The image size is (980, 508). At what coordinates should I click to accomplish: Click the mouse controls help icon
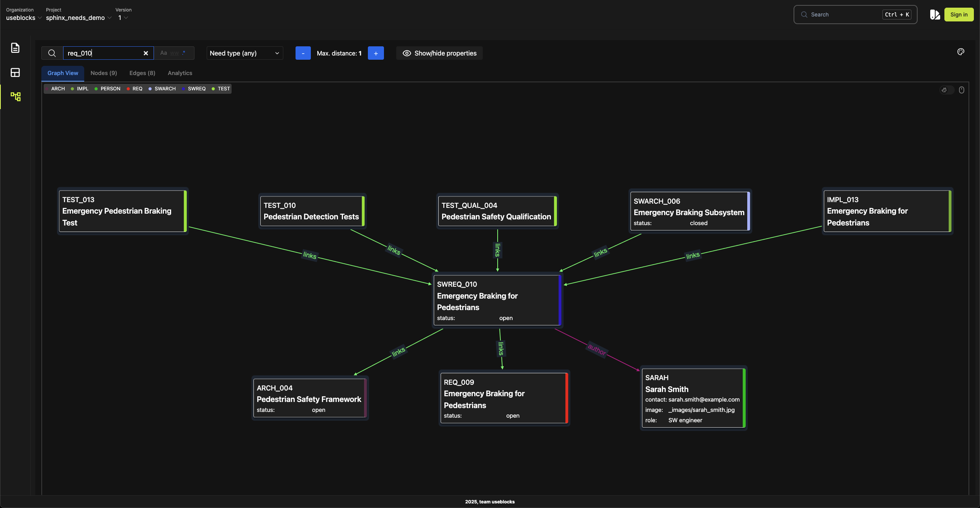point(962,90)
